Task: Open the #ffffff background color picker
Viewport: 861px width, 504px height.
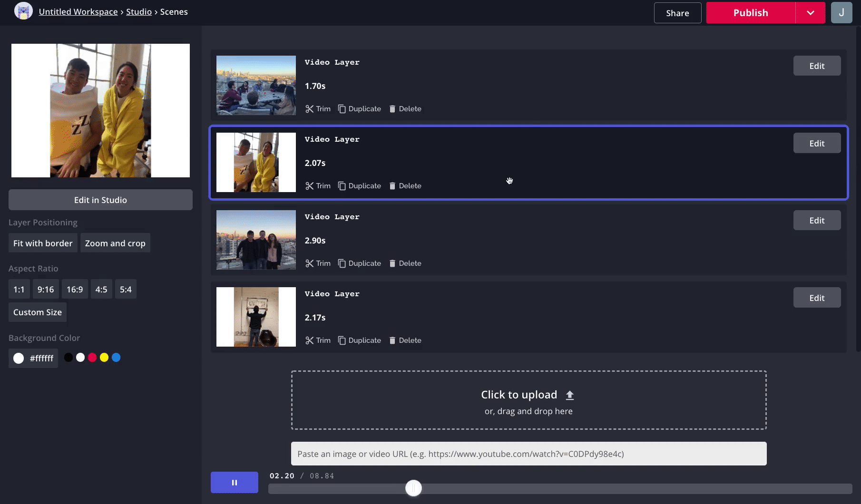Action: coord(33,359)
